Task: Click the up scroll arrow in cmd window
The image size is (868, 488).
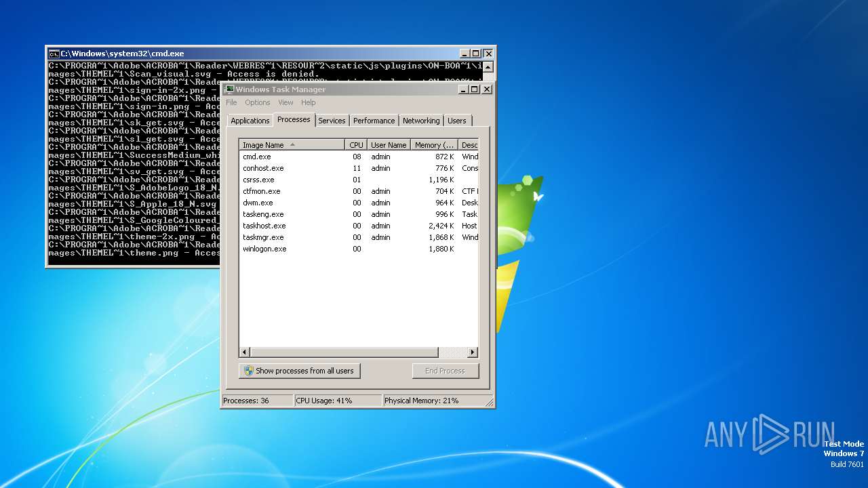Action: 488,66
